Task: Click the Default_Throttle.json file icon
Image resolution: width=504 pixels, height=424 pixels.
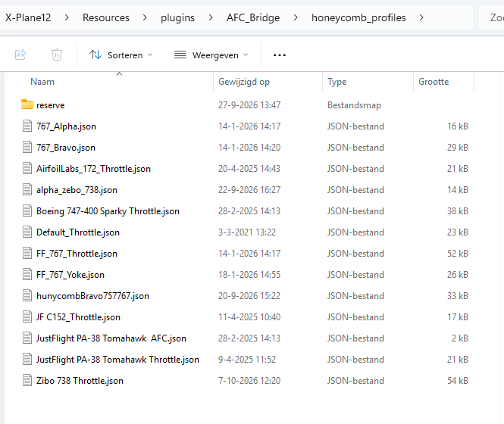Action: click(x=27, y=232)
